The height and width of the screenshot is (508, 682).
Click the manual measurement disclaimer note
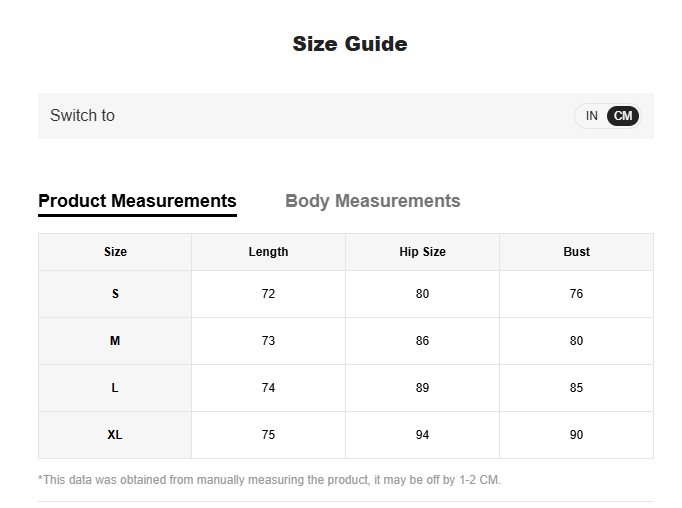tap(269, 480)
